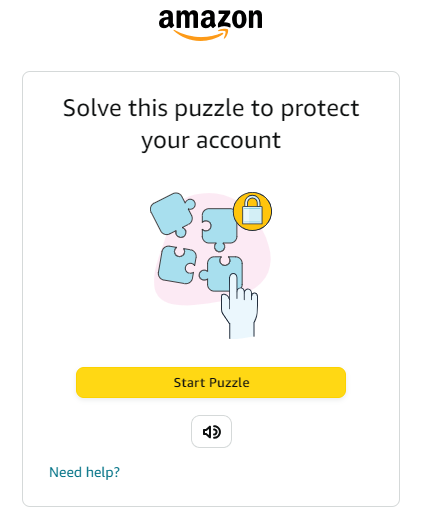Select the bottom-left puzzle piece illustration
Screen dimensions: 422x525
(177, 265)
